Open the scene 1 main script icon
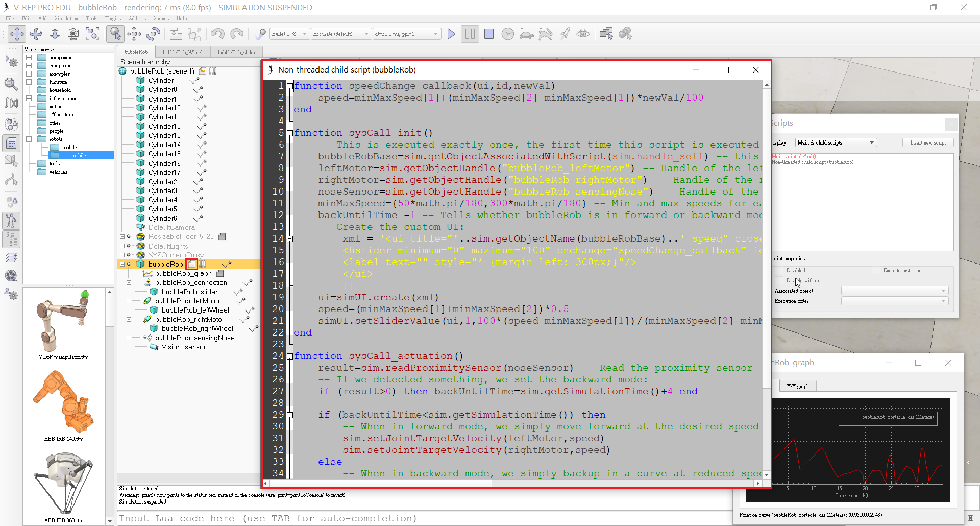980x526 pixels. point(203,71)
